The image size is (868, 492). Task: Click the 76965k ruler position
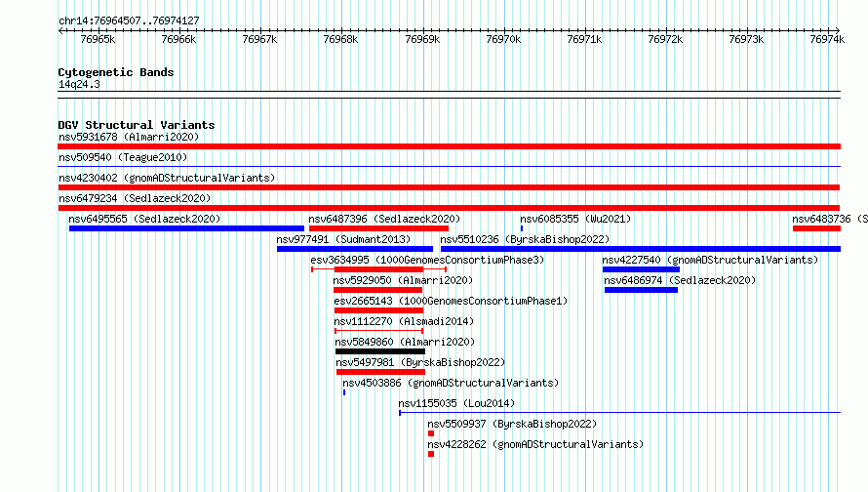click(98, 39)
